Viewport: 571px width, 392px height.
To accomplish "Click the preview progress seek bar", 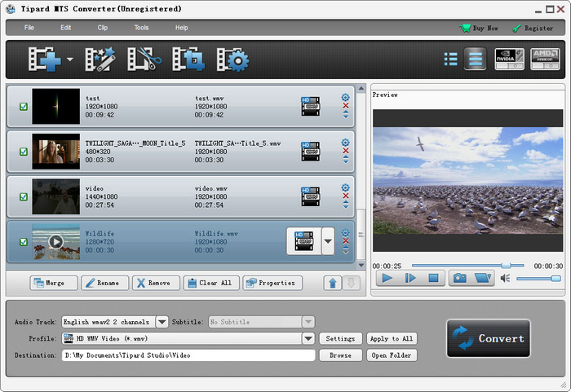I will point(467,266).
